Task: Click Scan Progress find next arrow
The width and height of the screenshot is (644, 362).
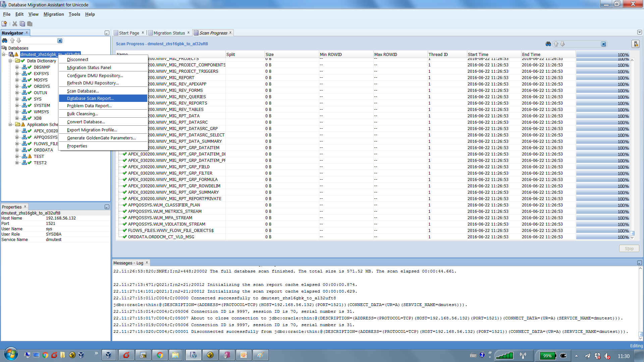Action: click(562, 44)
